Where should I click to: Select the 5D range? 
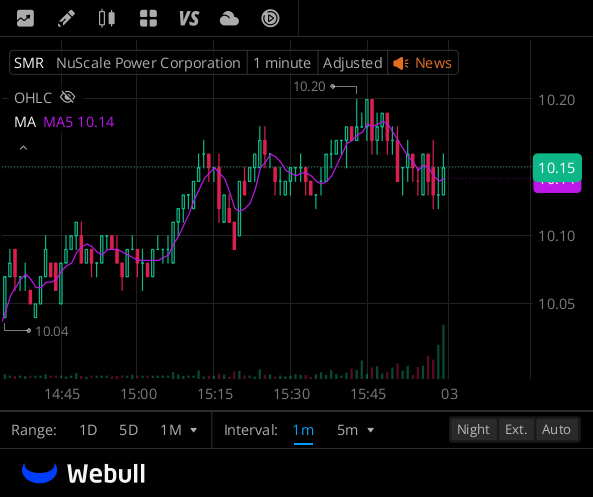pyautogui.click(x=129, y=430)
